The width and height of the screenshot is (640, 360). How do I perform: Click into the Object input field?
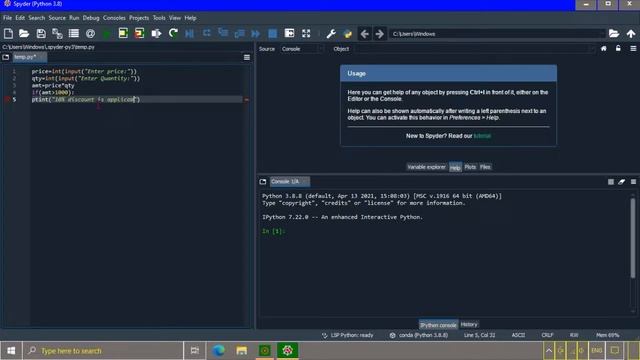(476, 49)
